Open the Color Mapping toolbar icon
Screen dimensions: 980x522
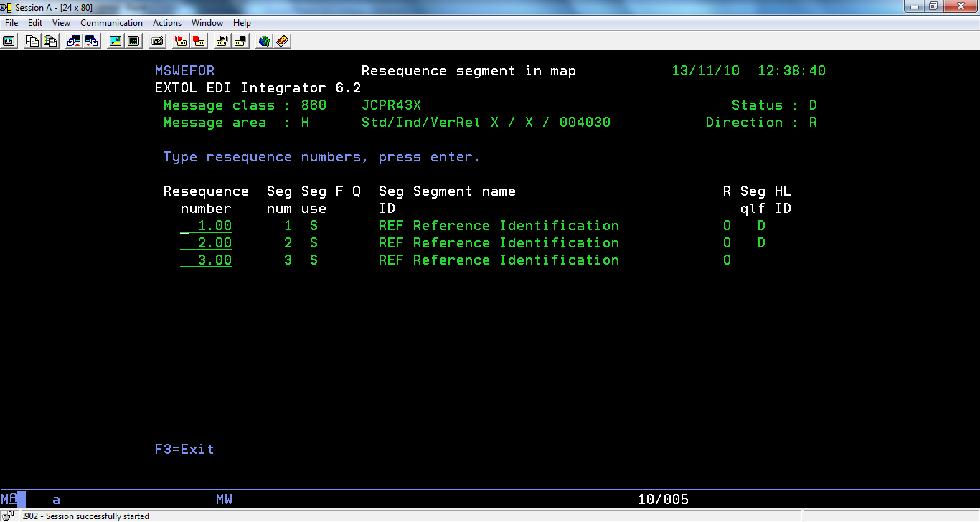coord(133,41)
